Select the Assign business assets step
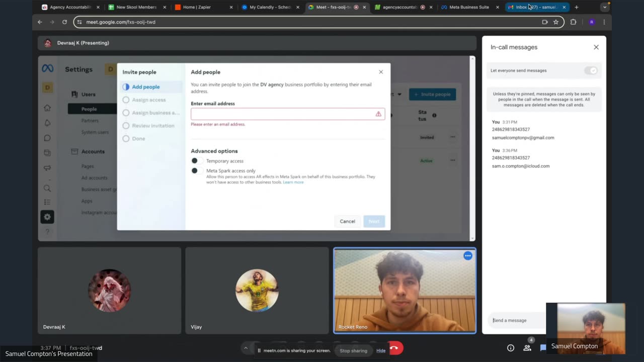The image size is (644, 362). [151, 113]
